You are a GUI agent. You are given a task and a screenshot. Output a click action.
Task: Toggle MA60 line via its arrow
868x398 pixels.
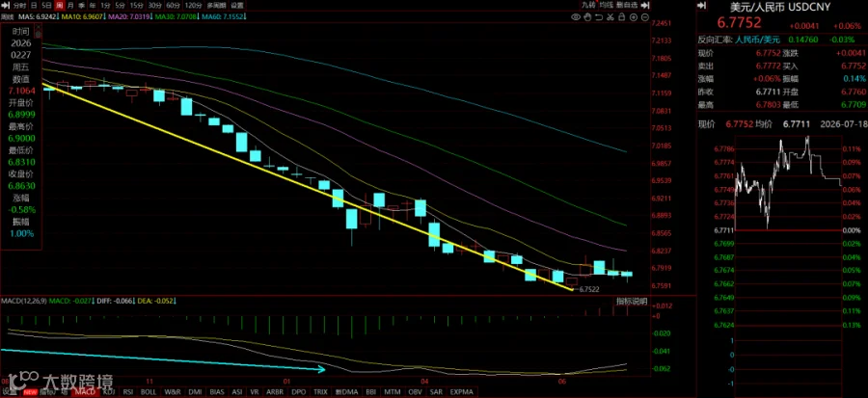click(x=244, y=16)
